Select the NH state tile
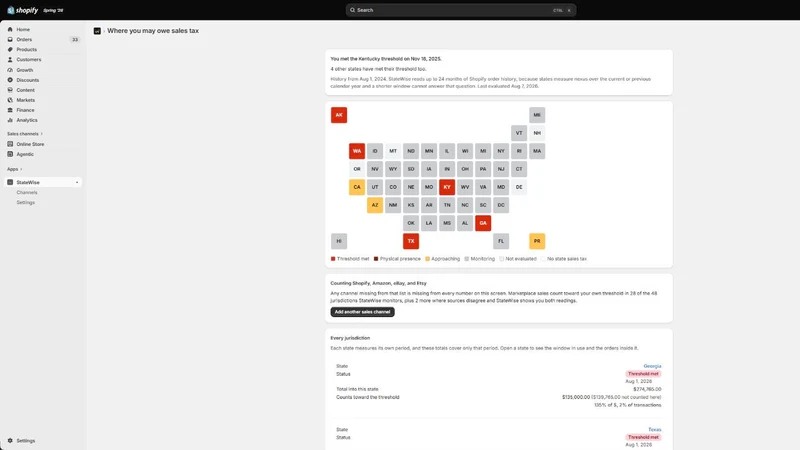Image resolution: width=800 pixels, height=450 pixels. pos(537,133)
